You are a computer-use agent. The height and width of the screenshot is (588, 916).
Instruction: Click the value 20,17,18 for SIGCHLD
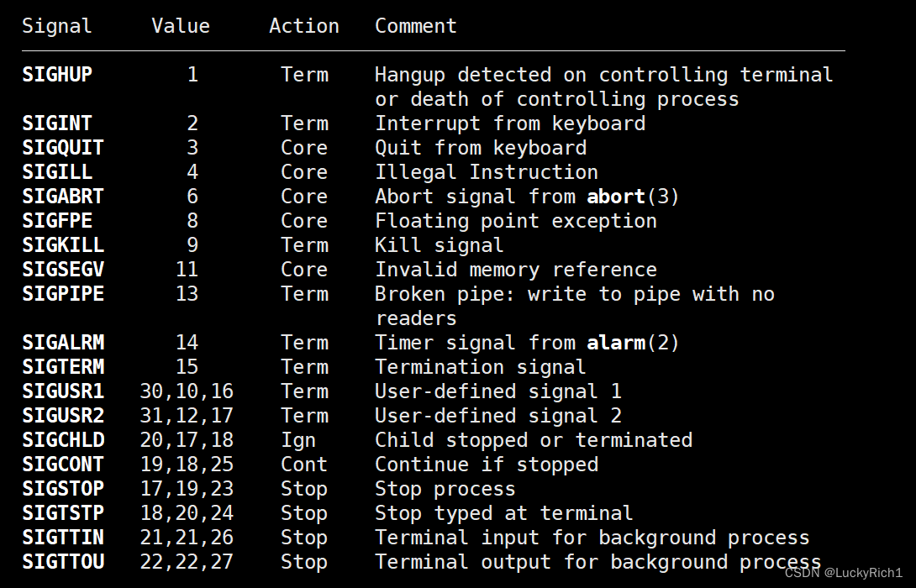[x=187, y=440]
